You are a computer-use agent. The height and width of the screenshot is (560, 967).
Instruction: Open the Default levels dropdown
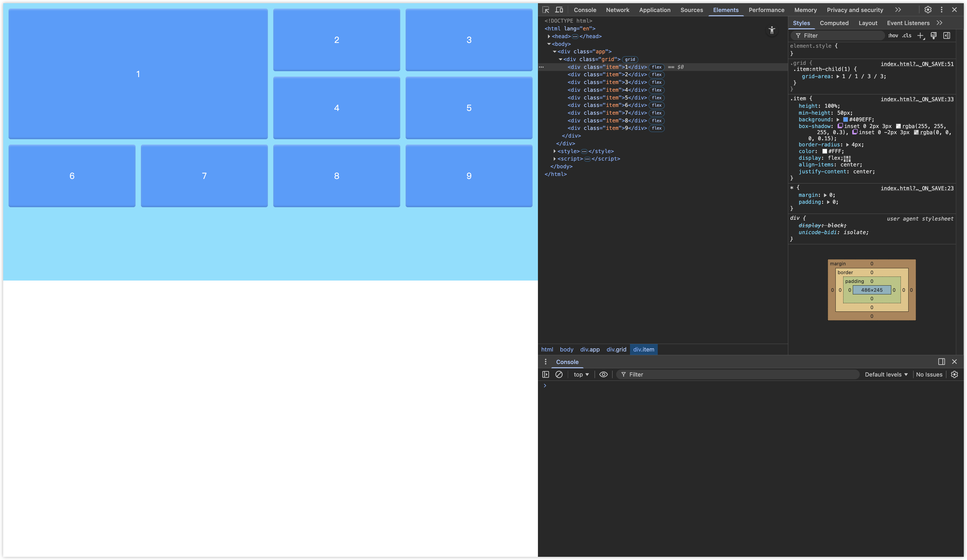pos(886,374)
